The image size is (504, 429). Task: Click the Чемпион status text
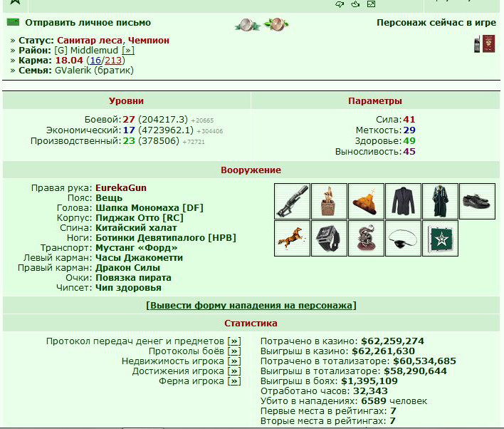tap(149, 40)
